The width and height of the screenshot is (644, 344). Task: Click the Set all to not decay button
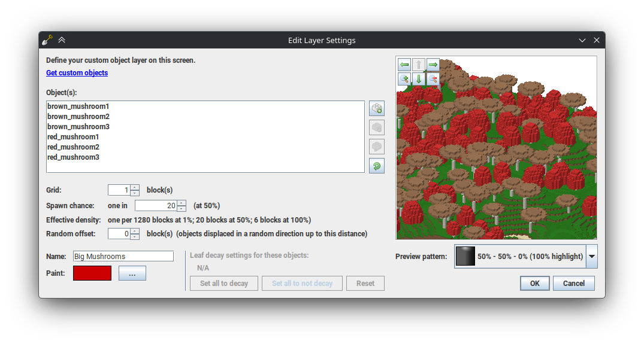click(x=302, y=284)
